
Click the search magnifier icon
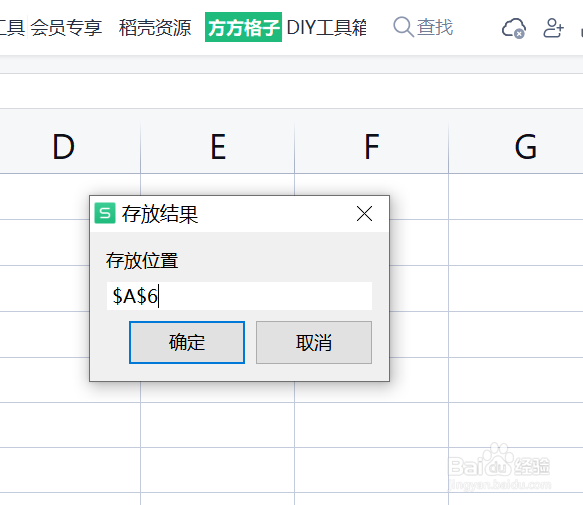[x=403, y=27]
